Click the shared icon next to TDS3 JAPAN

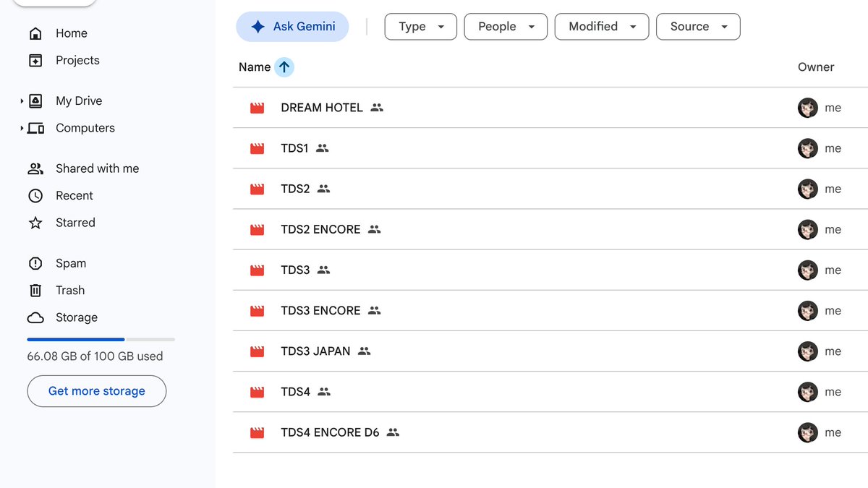(x=364, y=351)
